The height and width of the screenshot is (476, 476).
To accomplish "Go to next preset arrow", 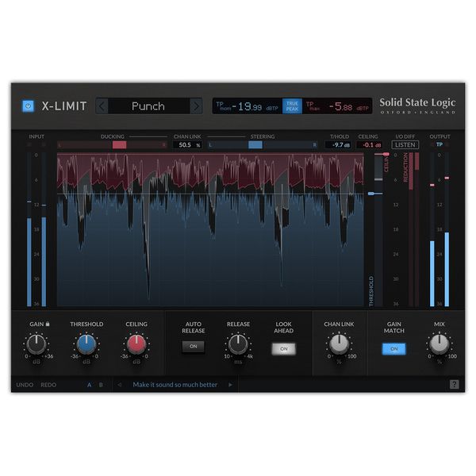I will [196, 106].
